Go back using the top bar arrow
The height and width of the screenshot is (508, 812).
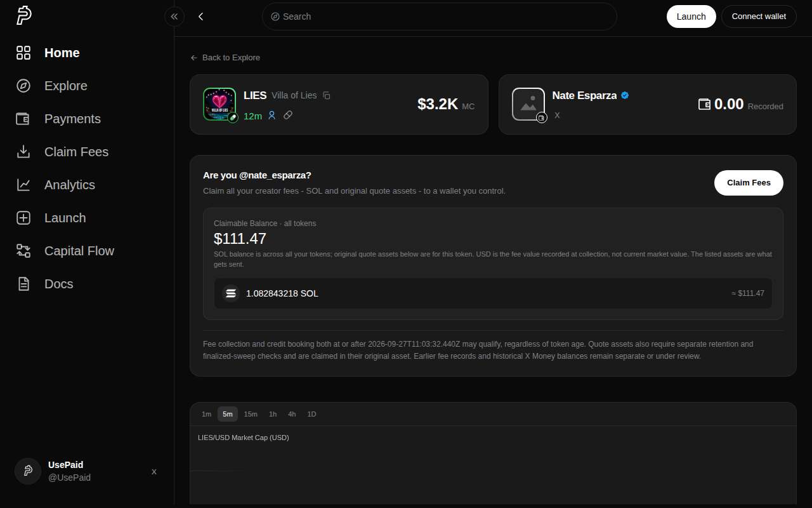pyautogui.click(x=201, y=17)
